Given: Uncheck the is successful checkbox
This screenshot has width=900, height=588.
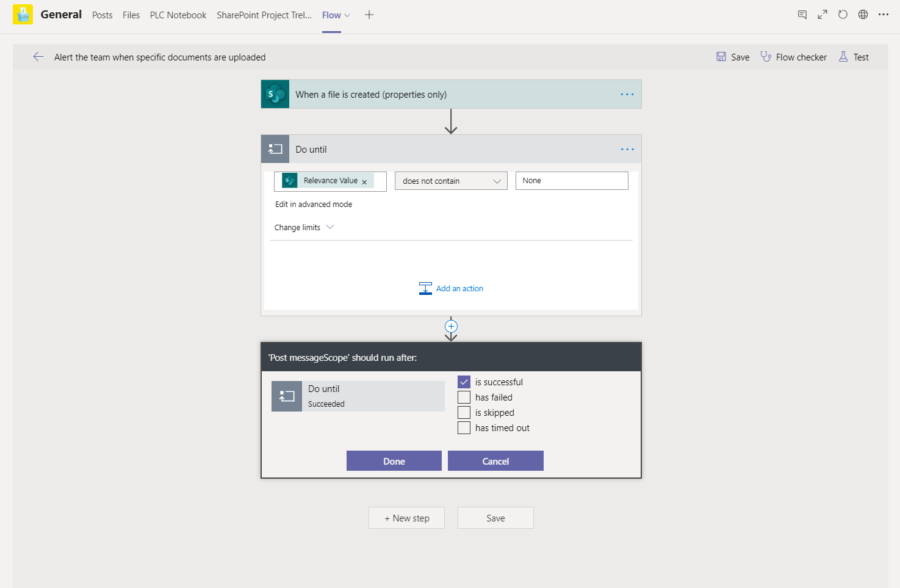Looking at the screenshot, I should click(x=464, y=381).
